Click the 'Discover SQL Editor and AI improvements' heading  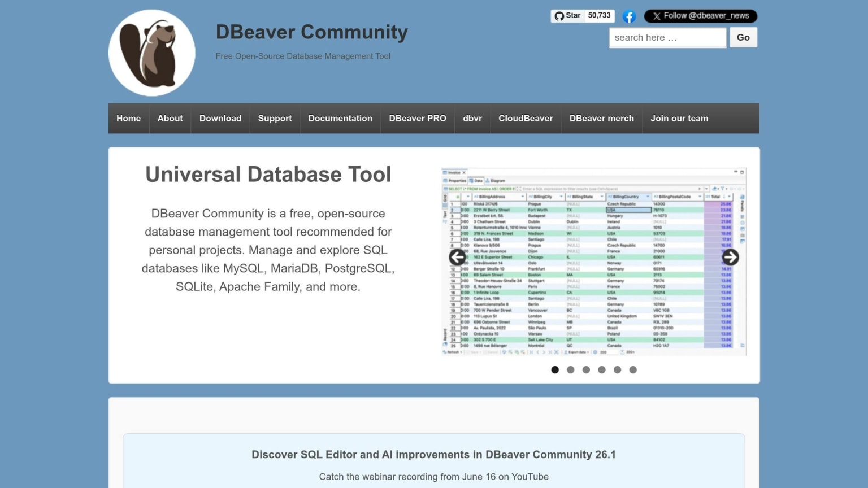(433, 455)
